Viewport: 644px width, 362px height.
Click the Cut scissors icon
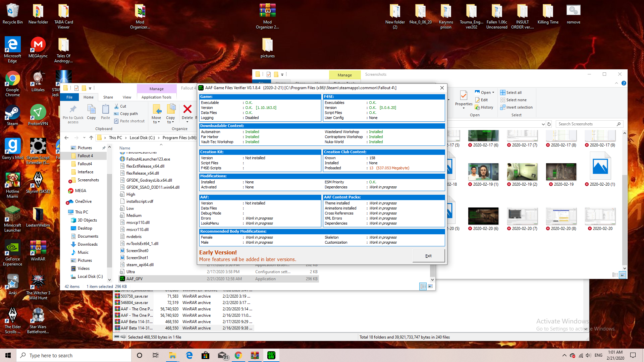coord(116,106)
